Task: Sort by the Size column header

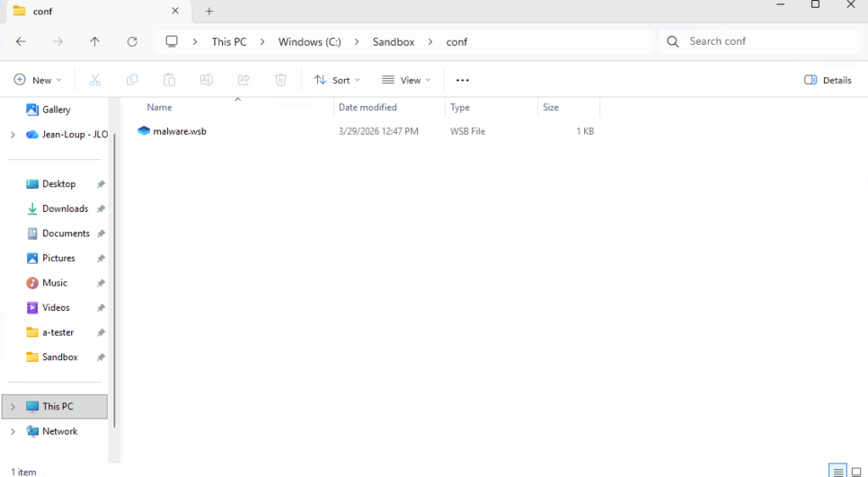Action: click(551, 108)
